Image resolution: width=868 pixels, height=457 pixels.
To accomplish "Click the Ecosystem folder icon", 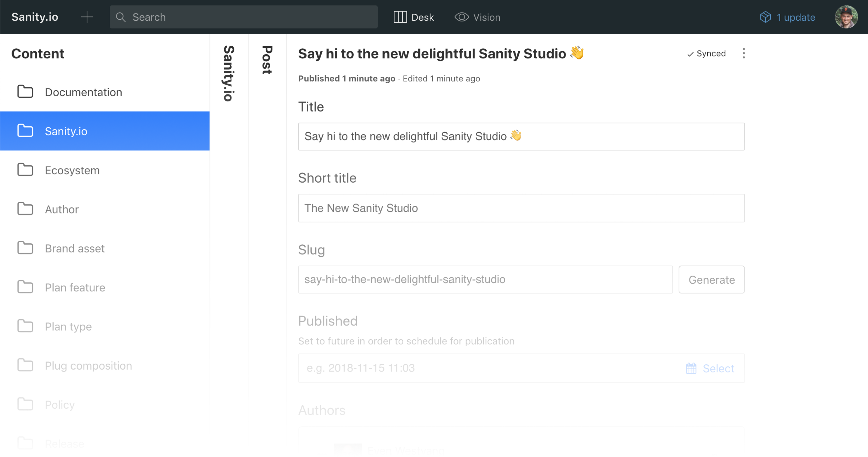I will 25,170.
